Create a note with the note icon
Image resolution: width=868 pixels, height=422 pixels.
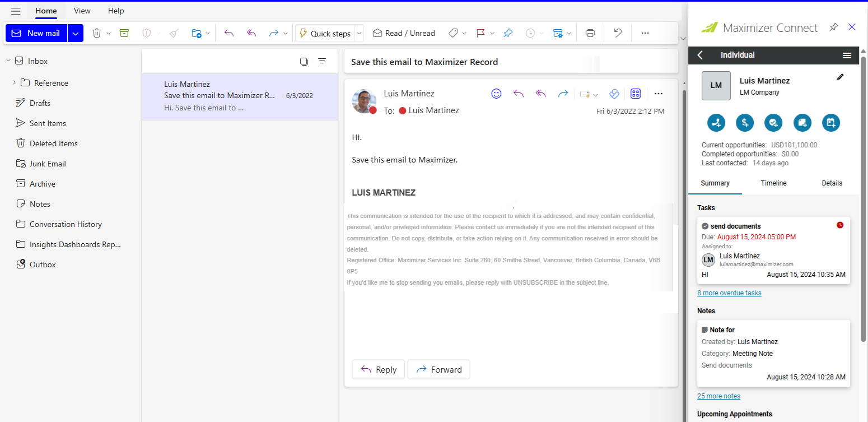802,123
